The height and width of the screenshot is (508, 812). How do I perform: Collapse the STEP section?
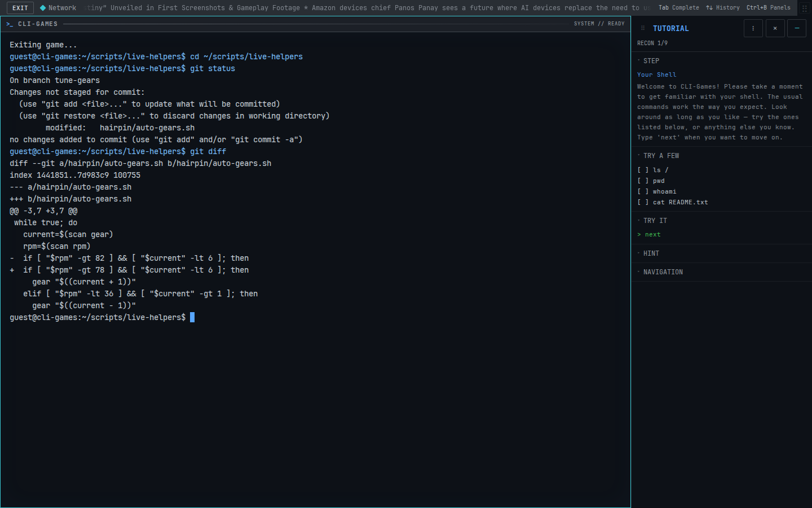click(648, 61)
